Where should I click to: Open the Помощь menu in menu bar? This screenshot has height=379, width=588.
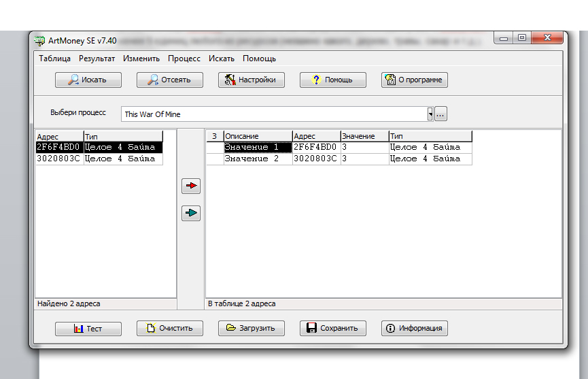click(259, 59)
